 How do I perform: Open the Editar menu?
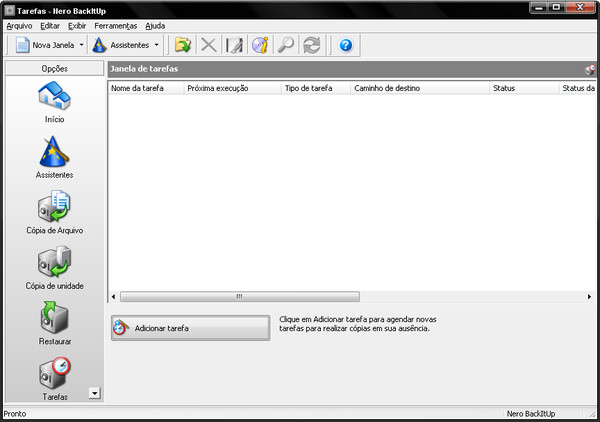50,26
